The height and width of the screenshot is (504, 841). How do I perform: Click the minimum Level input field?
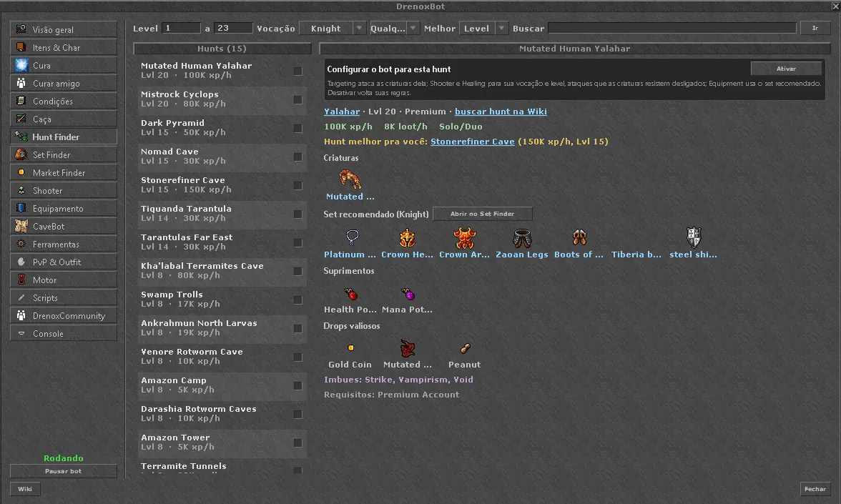[x=182, y=28]
